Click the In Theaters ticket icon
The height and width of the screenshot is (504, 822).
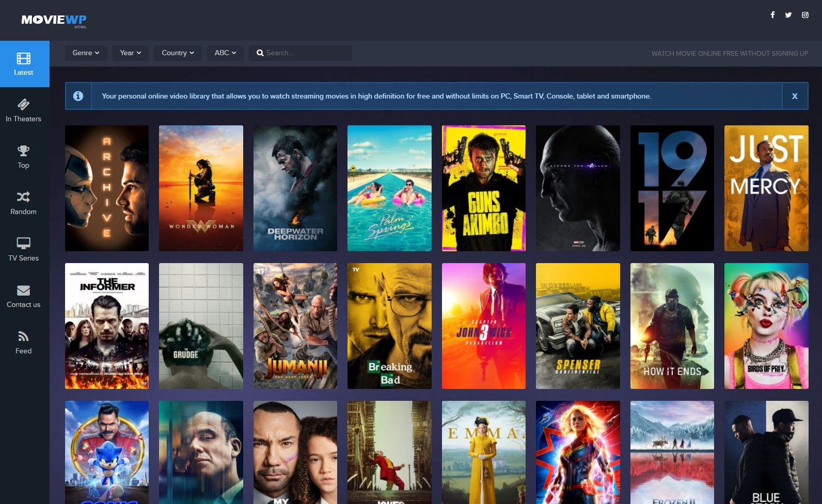[23, 105]
